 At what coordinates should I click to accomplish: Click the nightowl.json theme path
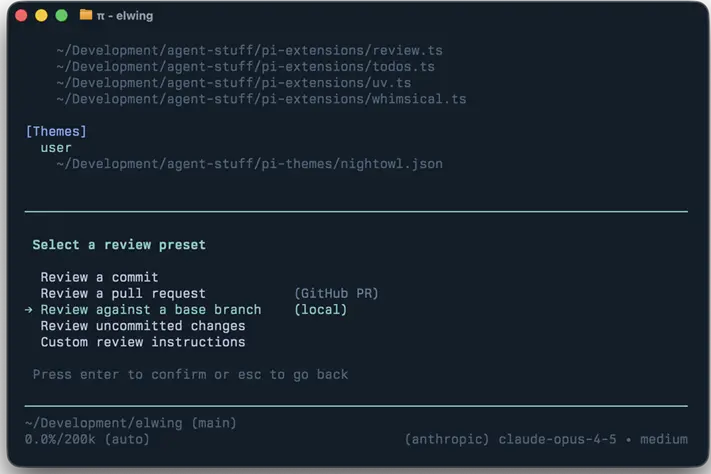[249, 163]
